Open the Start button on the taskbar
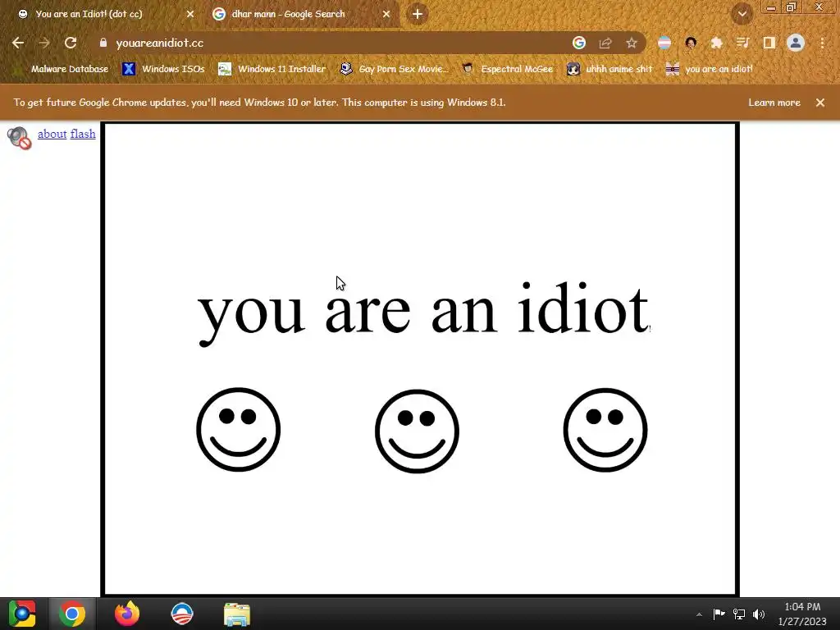Viewport: 840px width, 630px height. [x=22, y=614]
